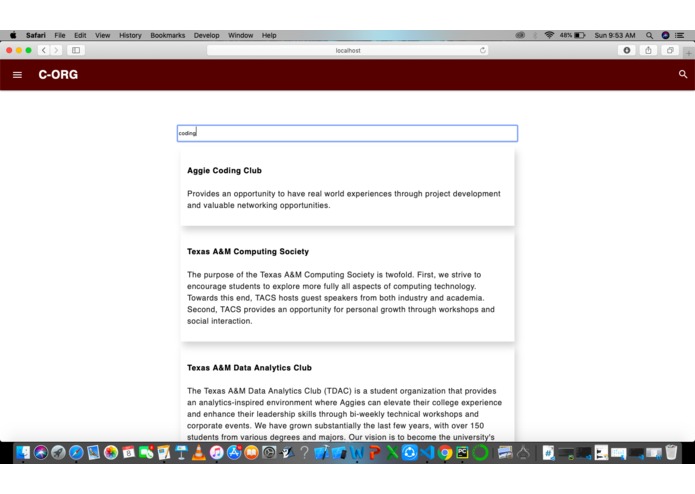
Task: Open the Texas A&M Computing Society title
Action: (248, 252)
